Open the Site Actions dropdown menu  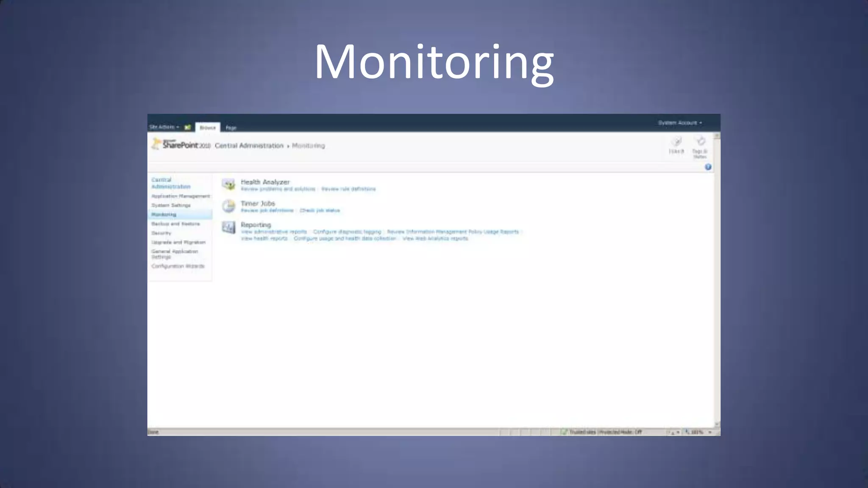[164, 127]
